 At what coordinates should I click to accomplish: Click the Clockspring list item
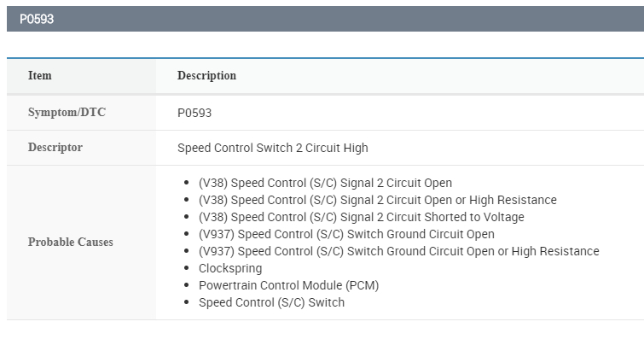tap(230, 268)
